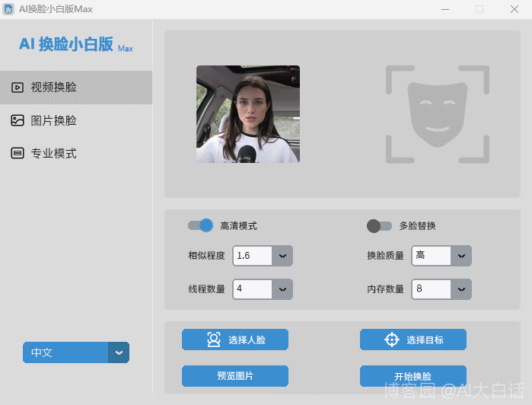Click the 开始换脸 start button
Viewport: 532px width, 405px height.
[x=413, y=376]
